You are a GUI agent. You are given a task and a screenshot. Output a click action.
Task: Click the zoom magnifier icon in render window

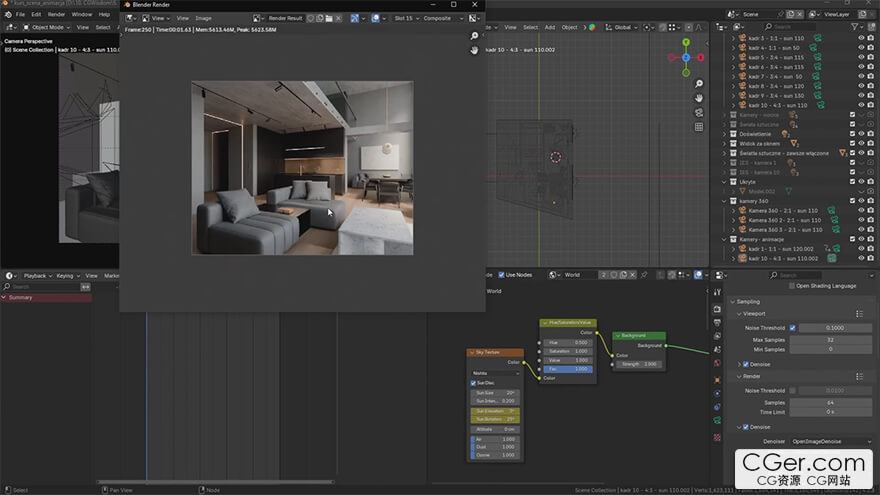(x=474, y=35)
